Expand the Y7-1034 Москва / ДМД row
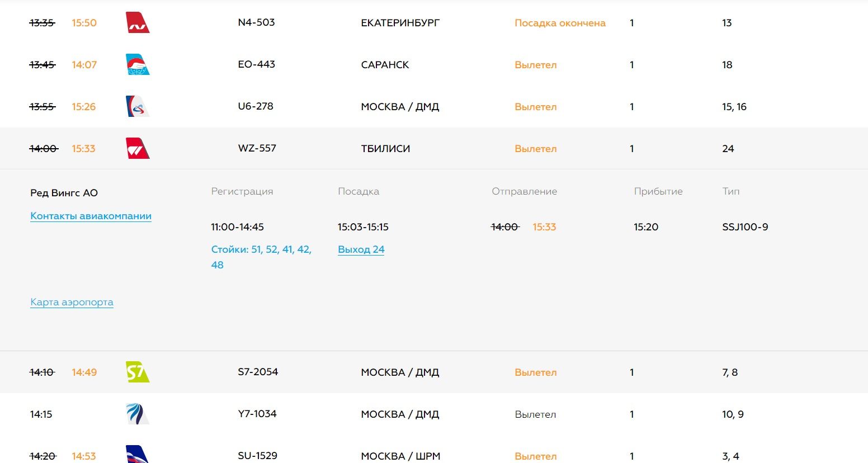The image size is (868, 463). 400,414
